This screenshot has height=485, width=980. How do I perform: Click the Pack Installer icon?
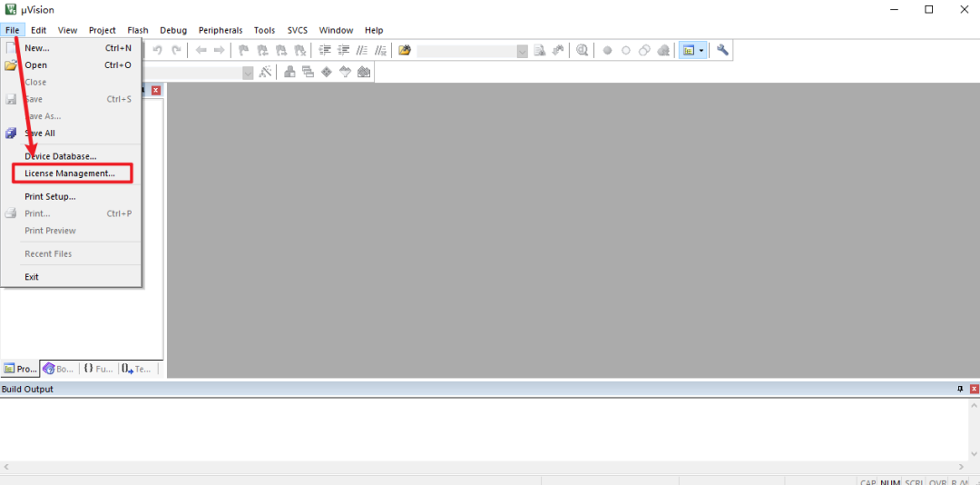pyautogui.click(x=364, y=72)
